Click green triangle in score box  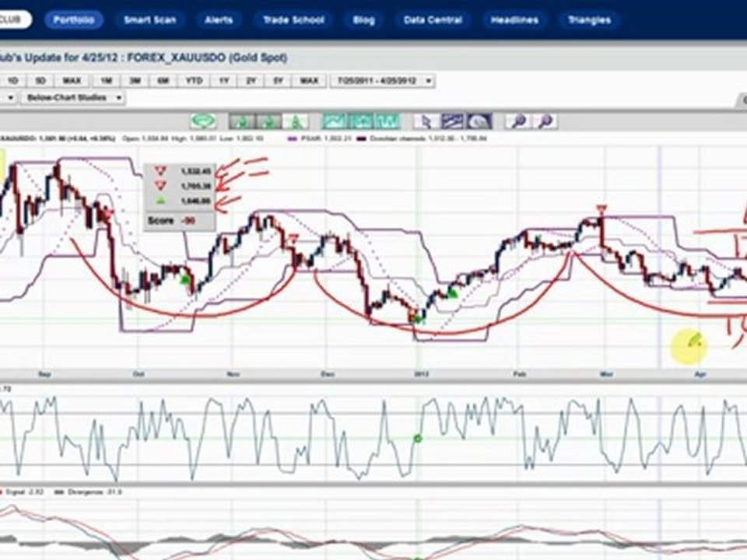pos(160,201)
